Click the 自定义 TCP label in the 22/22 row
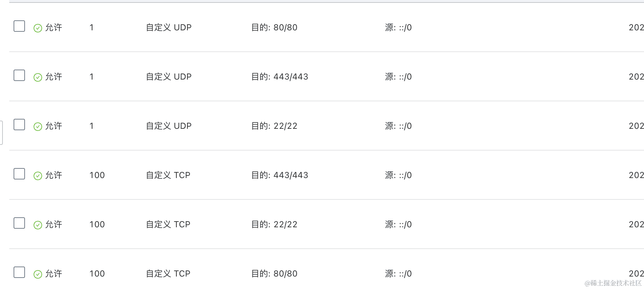 168,224
